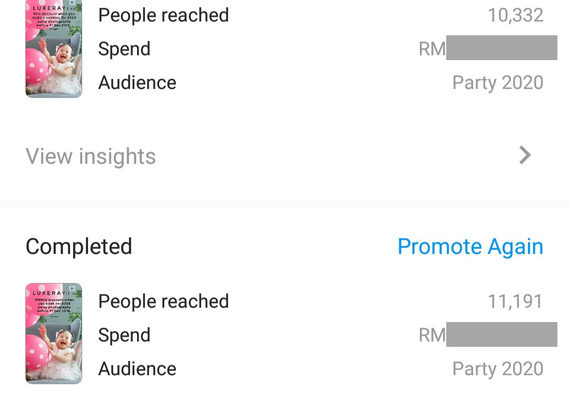Select second Audience Party 2020 value
This screenshot has height=399, width=569.
(498, 369)
